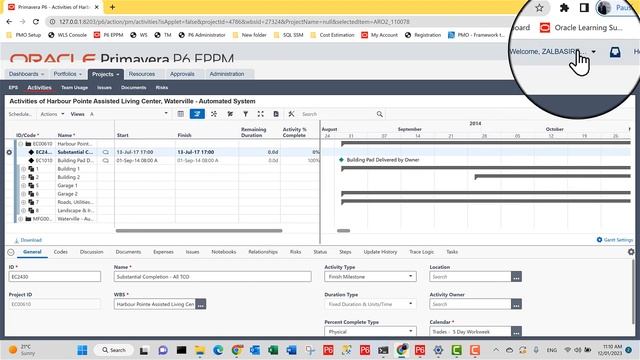Click the Gantt chart horizontal scrollbar thumb
This screenshot has height=360, width=640.
click(x=343, y=231)
